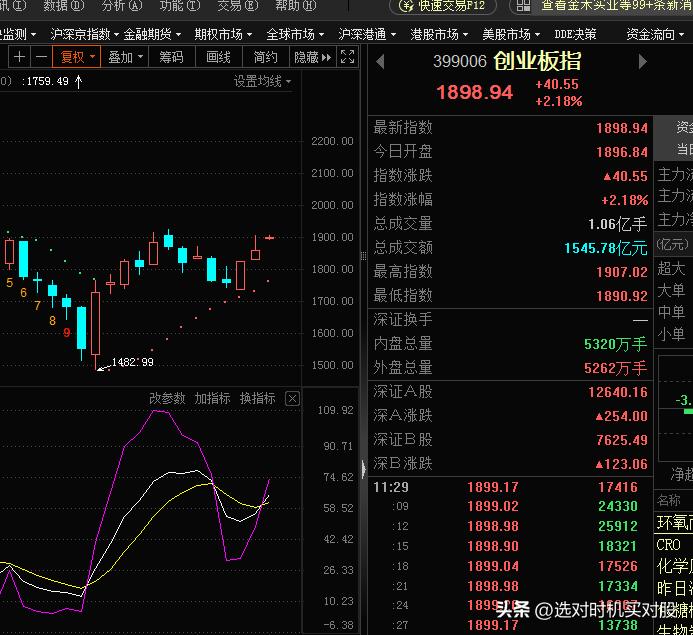Click the CRO sector name in list

[668, 545]
